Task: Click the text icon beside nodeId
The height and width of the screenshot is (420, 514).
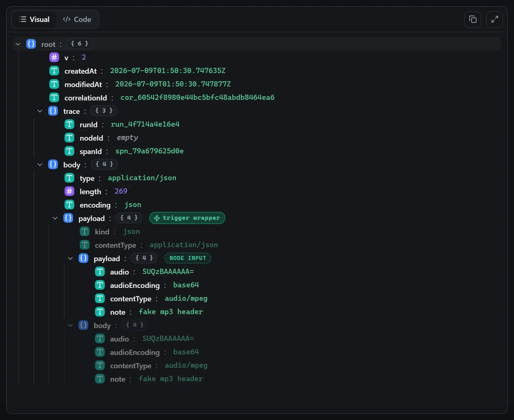Action: point(69,138)
